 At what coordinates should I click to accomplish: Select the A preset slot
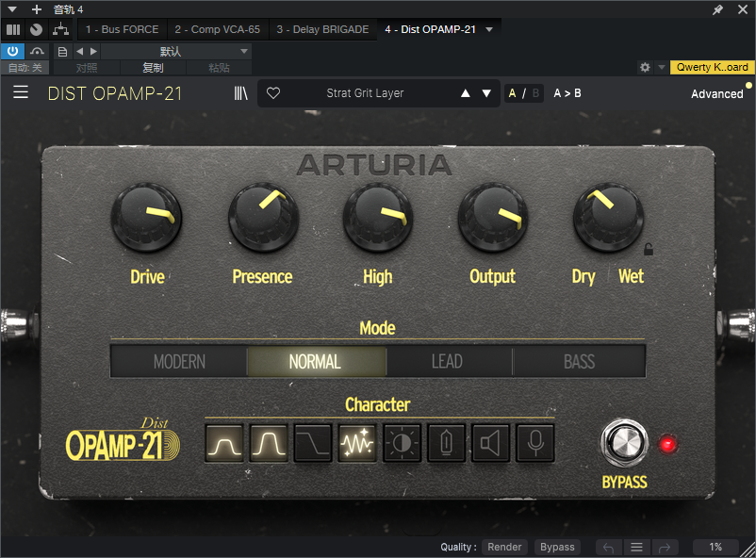[512, 93]
